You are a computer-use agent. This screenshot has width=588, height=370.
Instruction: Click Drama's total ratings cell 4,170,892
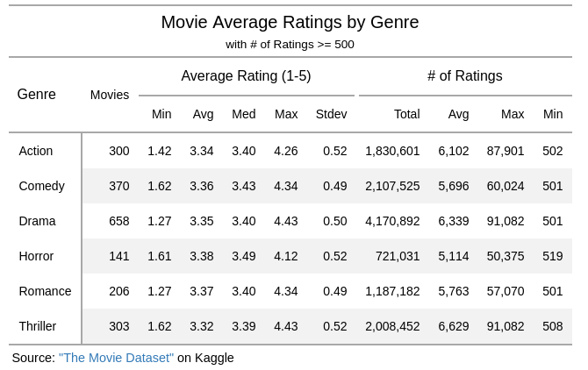(x=392, y=221)
